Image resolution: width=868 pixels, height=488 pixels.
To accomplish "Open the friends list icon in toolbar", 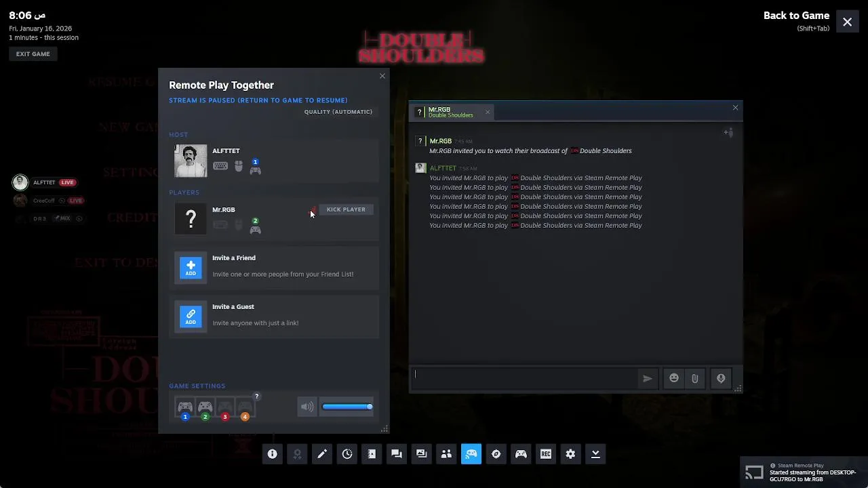I will (x=446, y=454).
